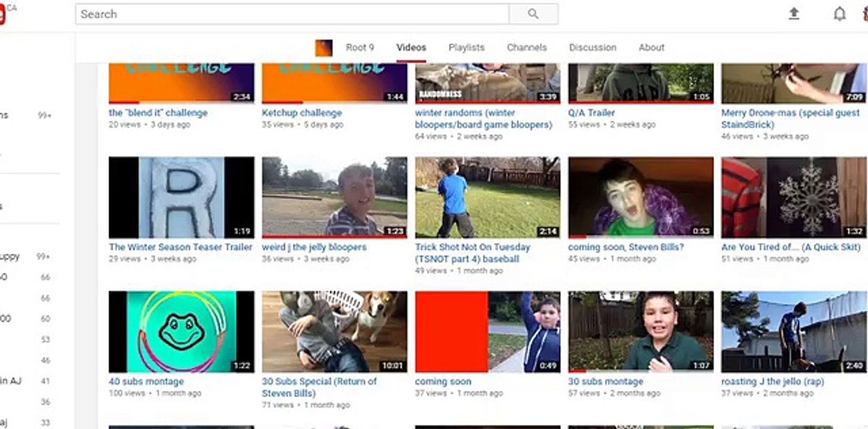The image size is (868, 429).
Task: Open the "Trick Shot Not On Tuesday" title
Action: tap(473, 253)
